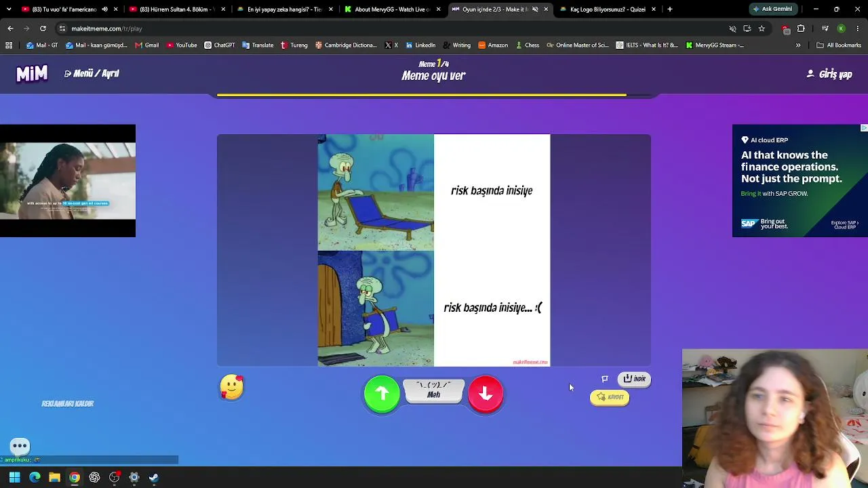Close the Make it Meme tab

[x=546, y=9]
